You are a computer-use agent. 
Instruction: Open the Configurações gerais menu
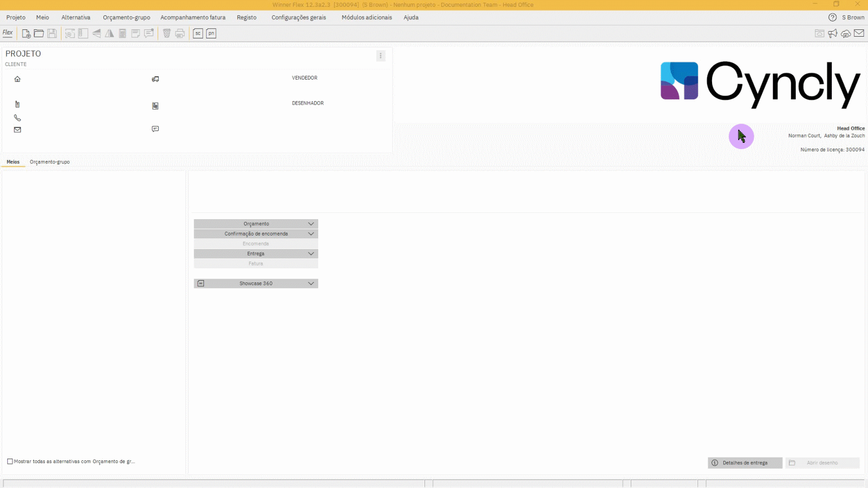298,18
